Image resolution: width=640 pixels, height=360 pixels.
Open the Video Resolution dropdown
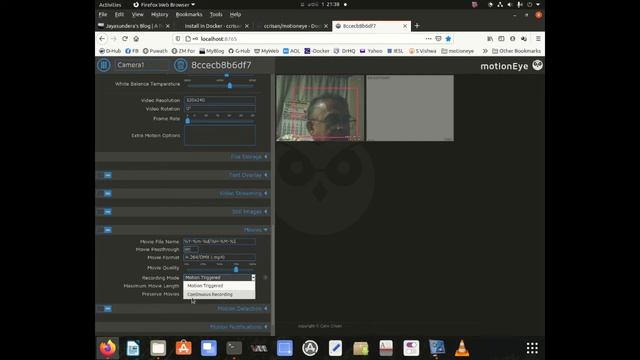(220, 100)
